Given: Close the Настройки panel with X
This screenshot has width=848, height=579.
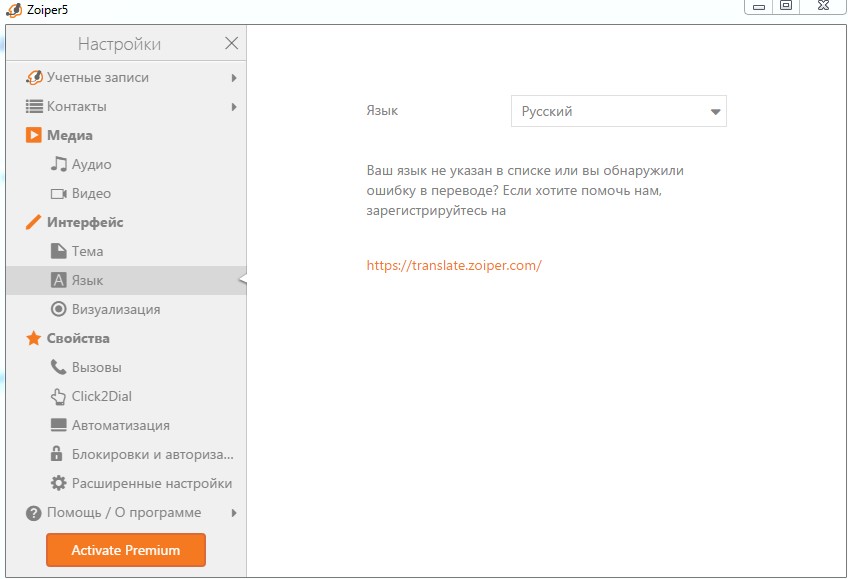Looking at the screenshot, I should pyautogui.click(x=231, y=43).
